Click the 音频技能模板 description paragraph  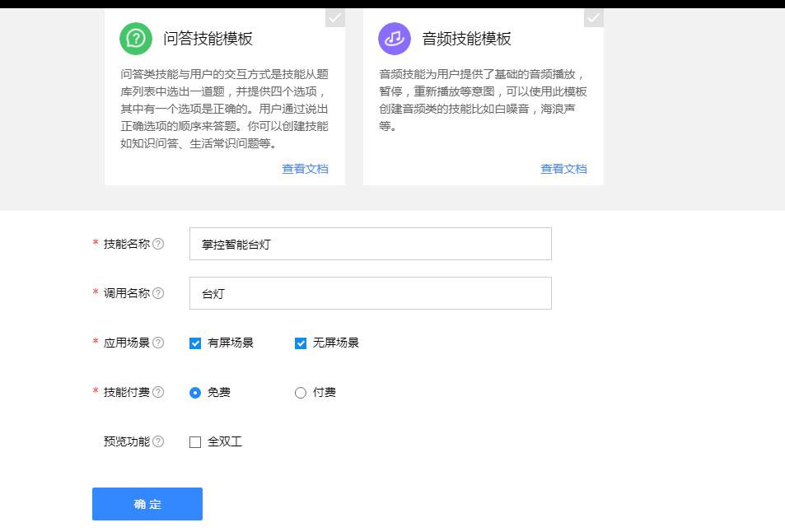483,100
